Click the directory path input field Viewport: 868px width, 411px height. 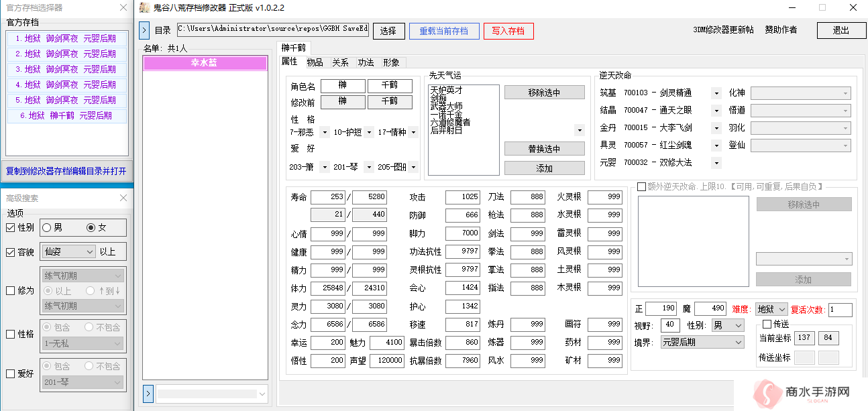[x=273, y=30]
